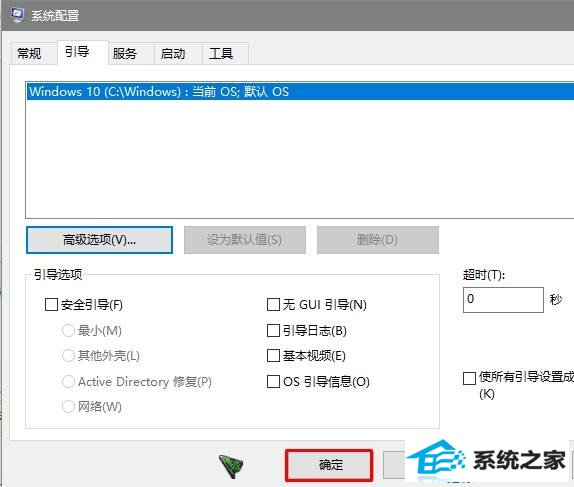
Task: Confirm with the 确定 button
Action: 329,465
